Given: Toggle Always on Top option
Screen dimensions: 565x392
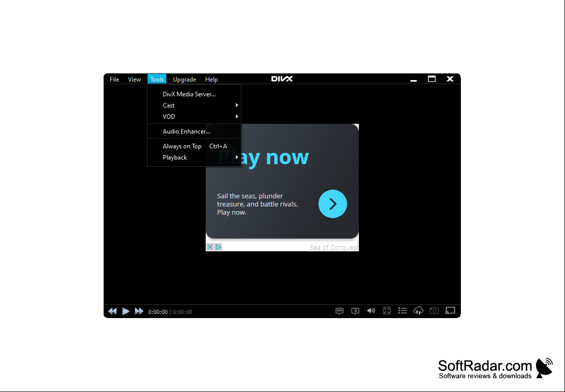Looking at the screenshot, I should click(194, 146).
